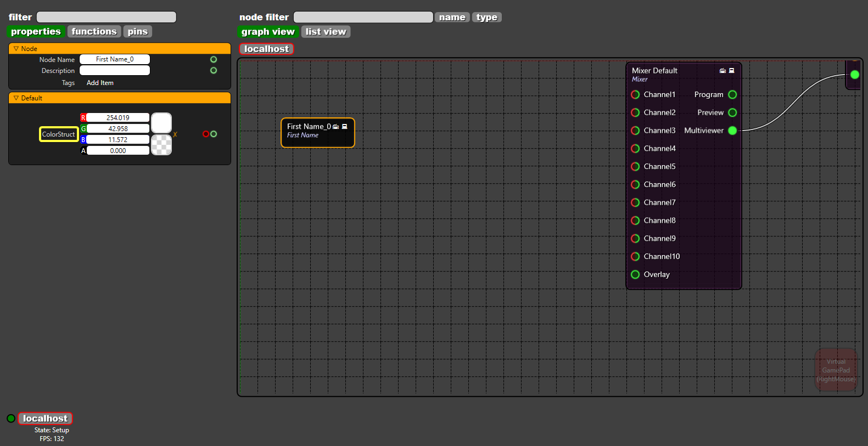Screen dimensions: 868x446
Task: Click the rightmost icon in Mixer Default header
Action: pyautogui.click(x=731, y=71)
